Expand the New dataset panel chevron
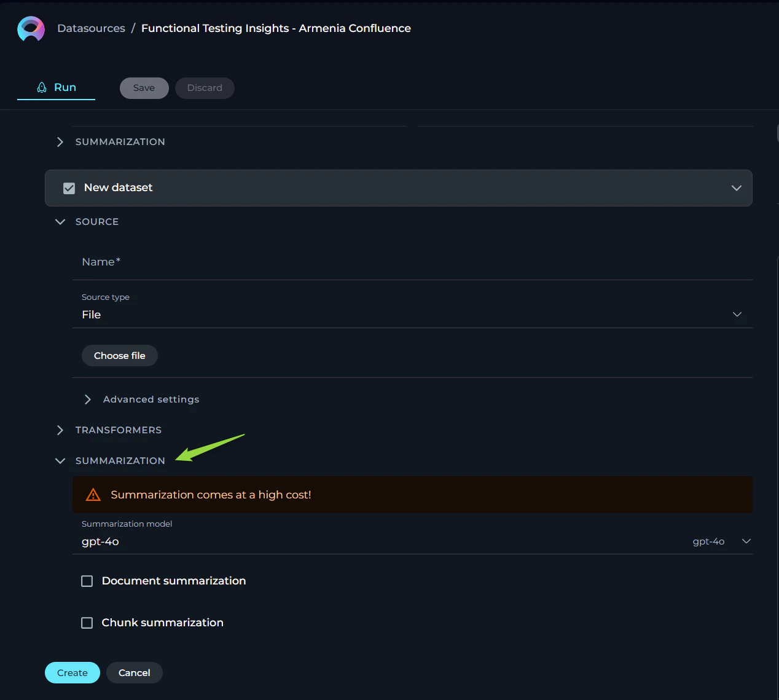The width and height of the screenshot is (779, 700). pyautogui.click(x=736, y=188)
